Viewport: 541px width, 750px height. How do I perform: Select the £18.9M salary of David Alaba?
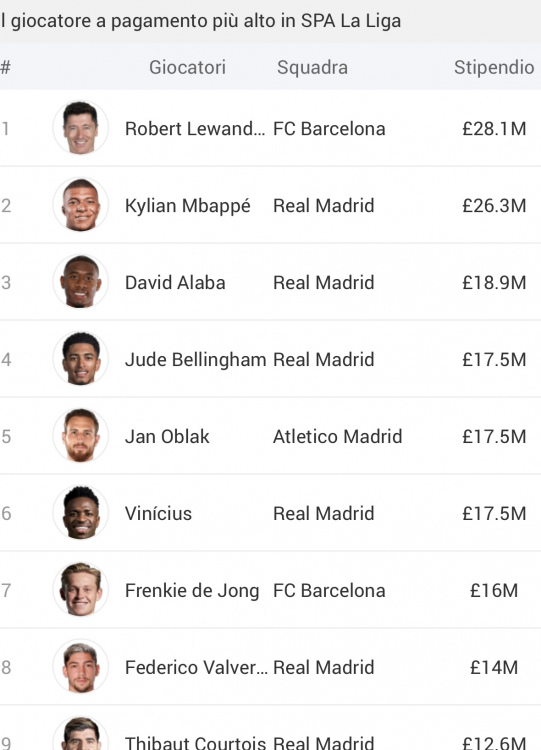tap(494, 283)
